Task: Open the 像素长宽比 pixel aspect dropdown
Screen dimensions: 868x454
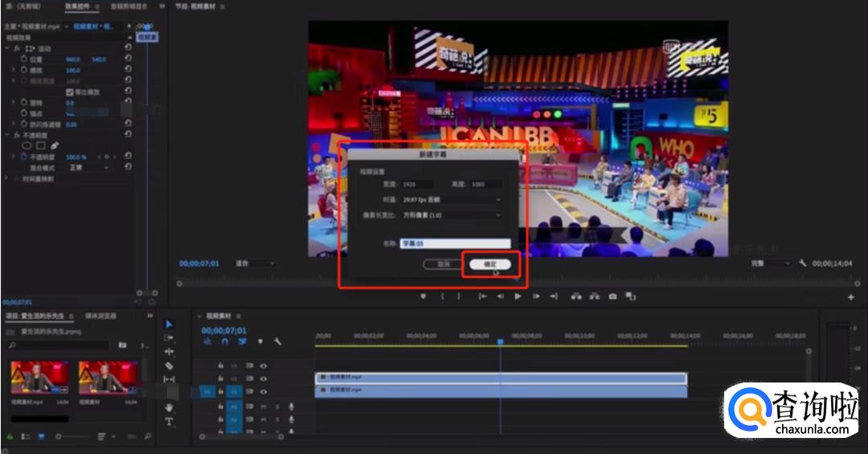Action: tap(452, 215)
